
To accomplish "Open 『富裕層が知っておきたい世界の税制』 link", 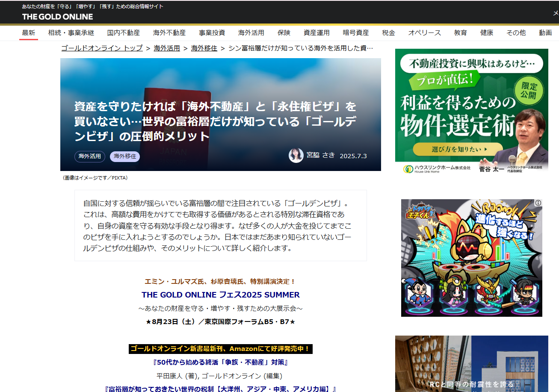I will click(221, 389).
